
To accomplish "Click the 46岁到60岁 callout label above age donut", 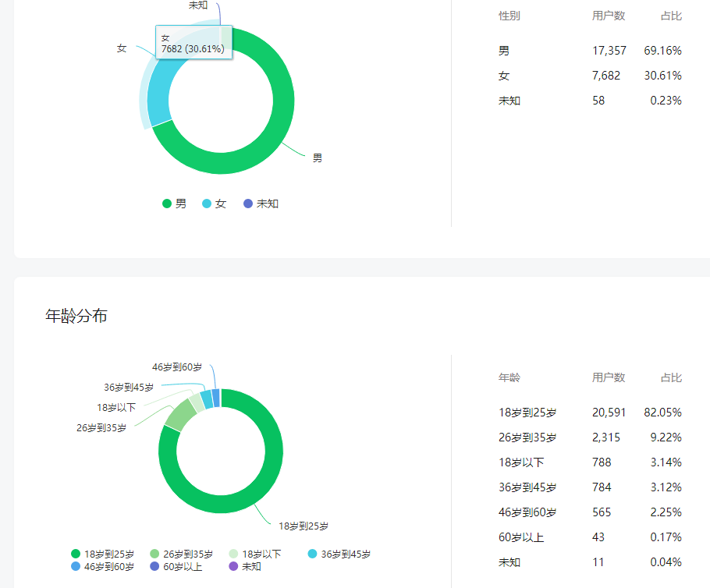I will pyautogui.click(x=177, y=367).
